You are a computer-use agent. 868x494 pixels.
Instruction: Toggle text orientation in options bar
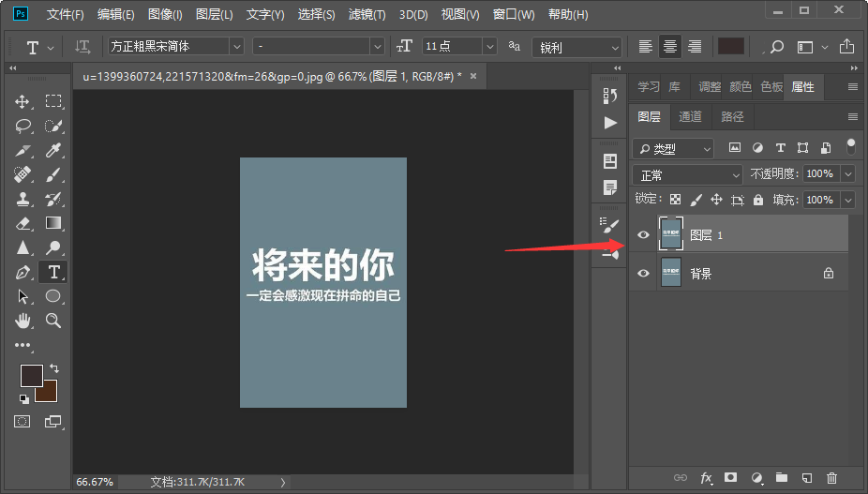pos(82,47)
